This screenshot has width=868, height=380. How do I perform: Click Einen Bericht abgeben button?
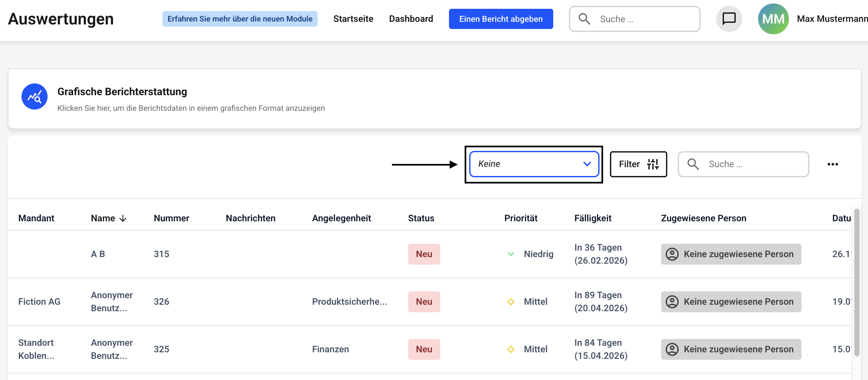pos(500,19)
